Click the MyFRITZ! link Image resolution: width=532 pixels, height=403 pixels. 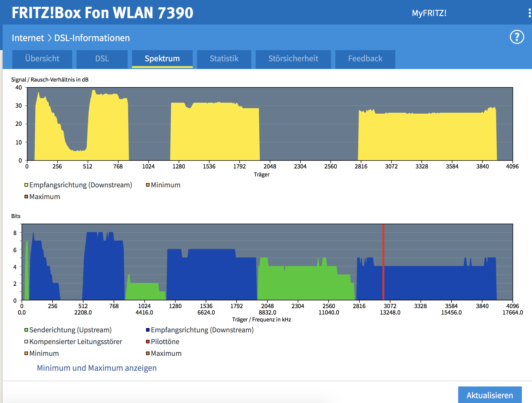(x=429, y=13)
